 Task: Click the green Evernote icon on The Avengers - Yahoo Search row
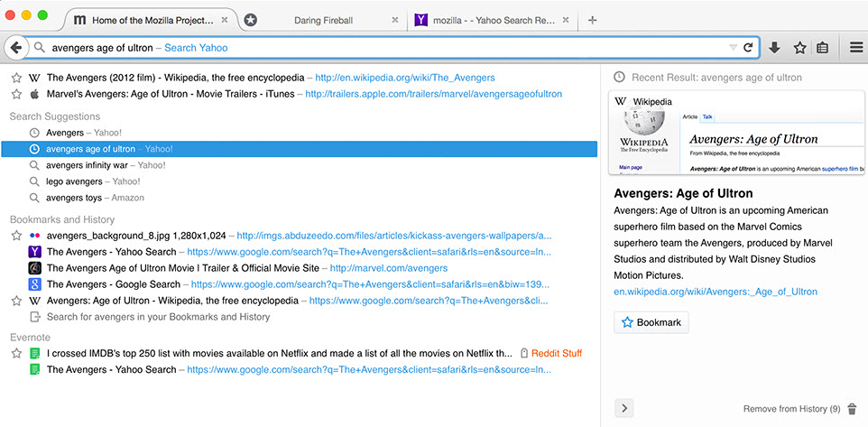pyautogui.click(x=35, y=369)
